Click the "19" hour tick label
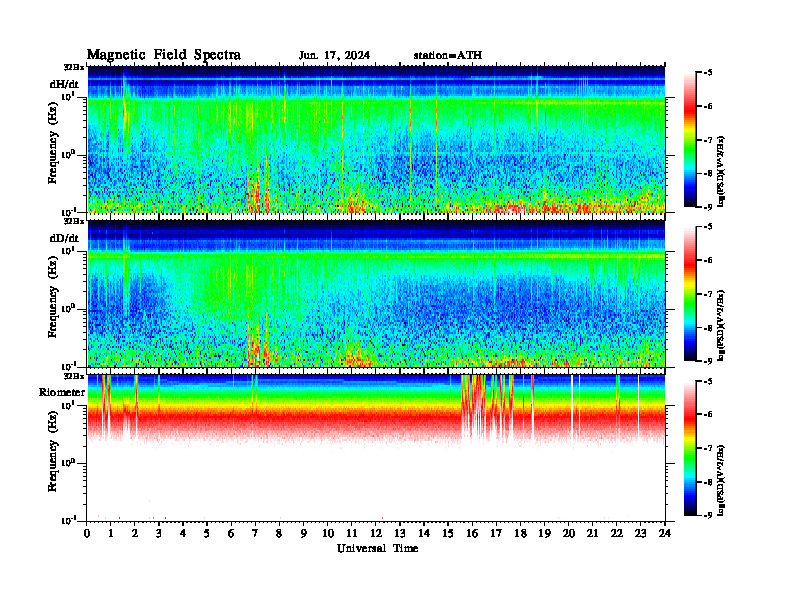The image size is (792, 612). pyautogui.click(x=544, y=534)
